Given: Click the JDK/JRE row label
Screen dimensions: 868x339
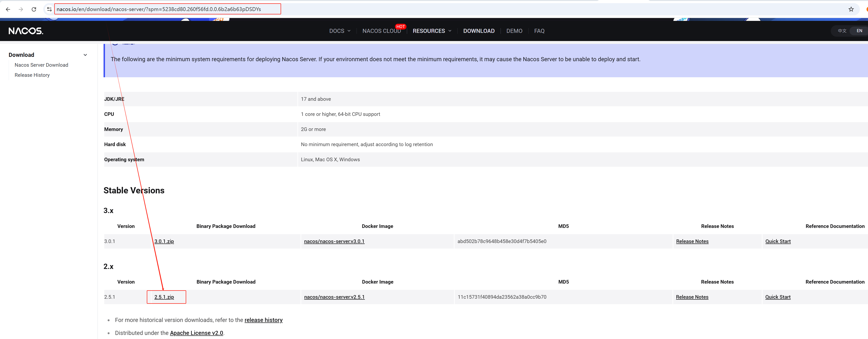Looking at the screenshot, I should click(x=114, y=99).
